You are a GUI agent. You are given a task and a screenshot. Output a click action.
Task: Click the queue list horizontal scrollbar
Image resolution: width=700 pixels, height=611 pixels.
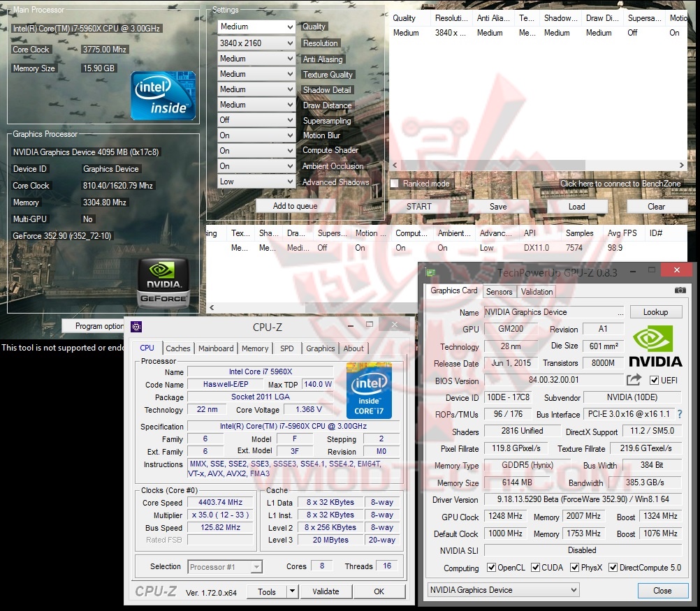click(x=492, y=165)
